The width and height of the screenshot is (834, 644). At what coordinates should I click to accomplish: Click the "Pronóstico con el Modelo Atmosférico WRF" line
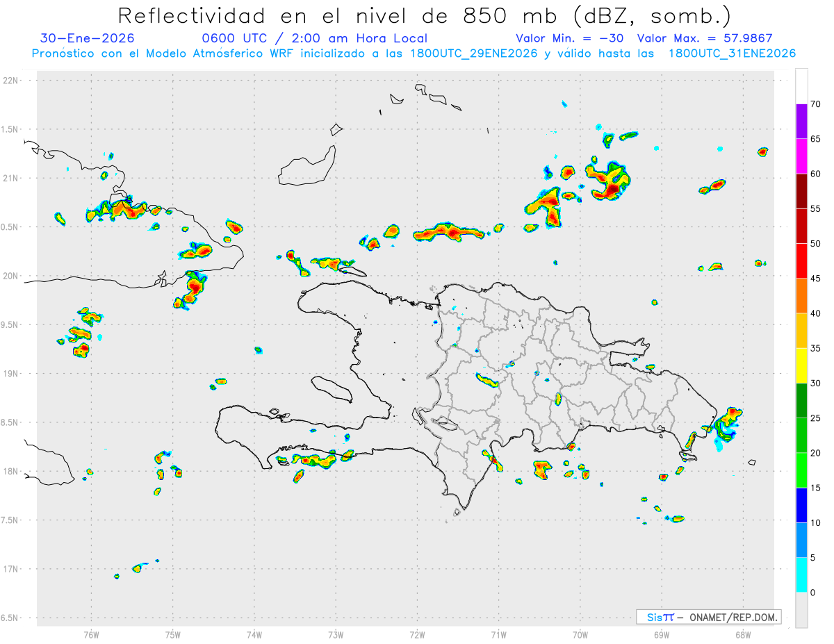414,53
